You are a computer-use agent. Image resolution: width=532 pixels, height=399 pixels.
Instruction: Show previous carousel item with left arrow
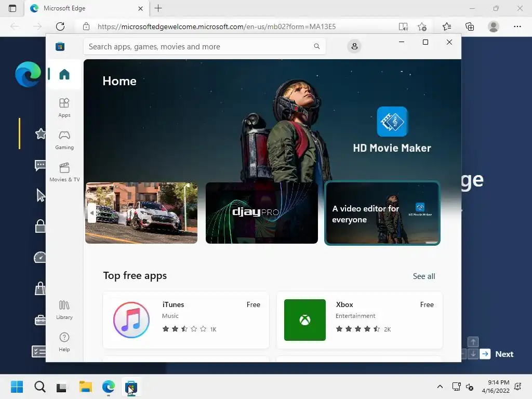[91, 212]
